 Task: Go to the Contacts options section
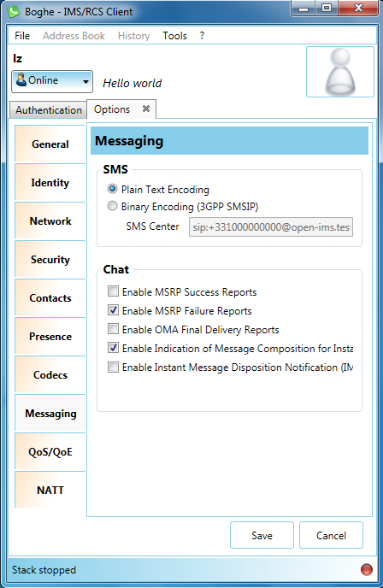point(50,298)
